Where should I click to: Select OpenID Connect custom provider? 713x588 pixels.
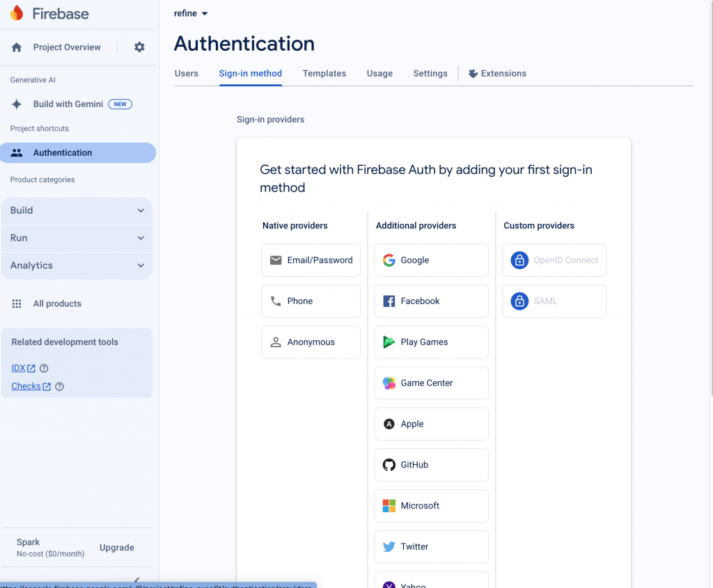[x=554, y=260]
